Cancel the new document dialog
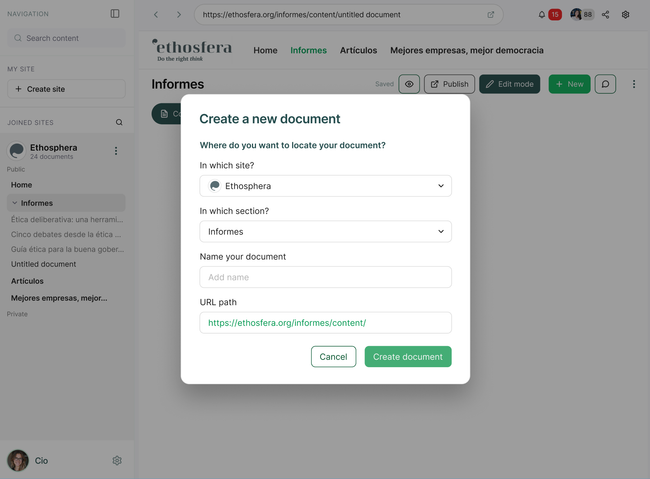 tap(333, 357)
